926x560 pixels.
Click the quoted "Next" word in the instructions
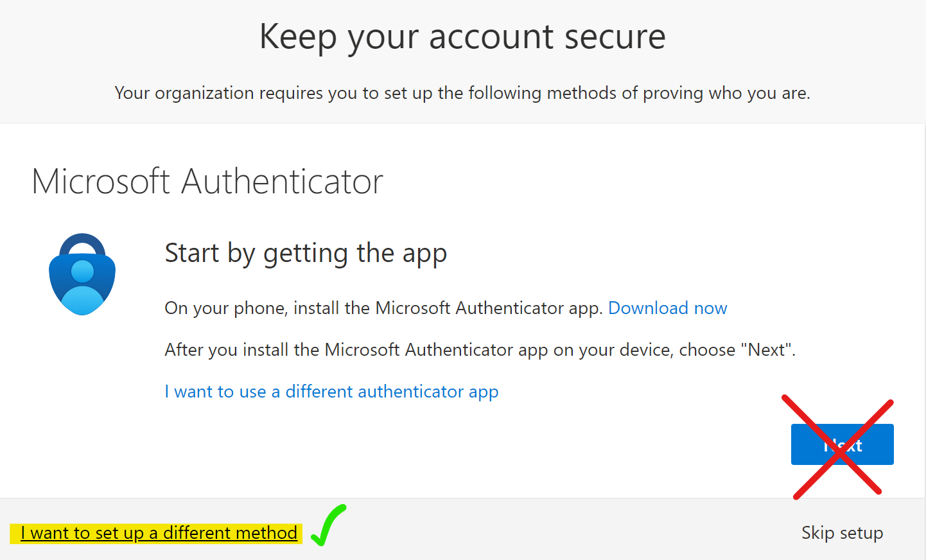point(767,350)
